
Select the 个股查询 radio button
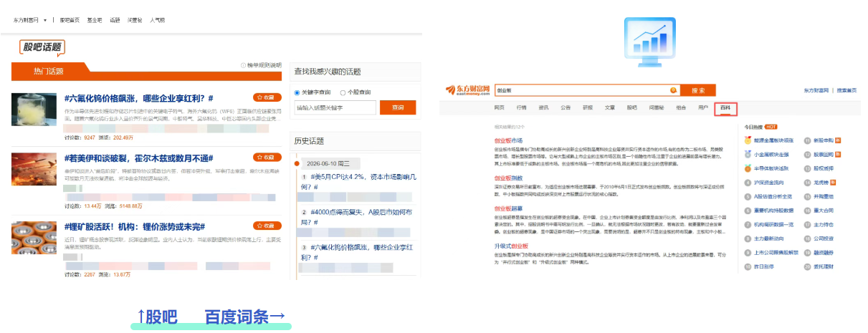(342, 92)
